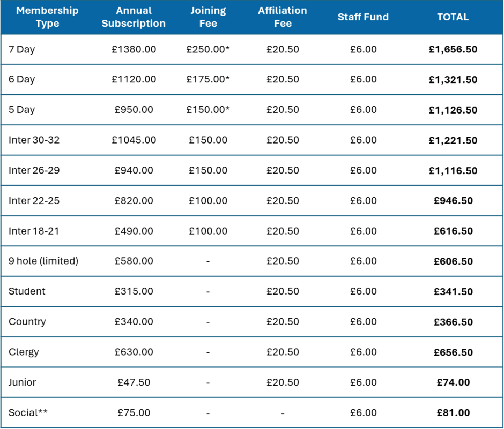Select the £175.00* joining fee cell
This screenshot has height=429, width=504.
(x=208, y=79)
